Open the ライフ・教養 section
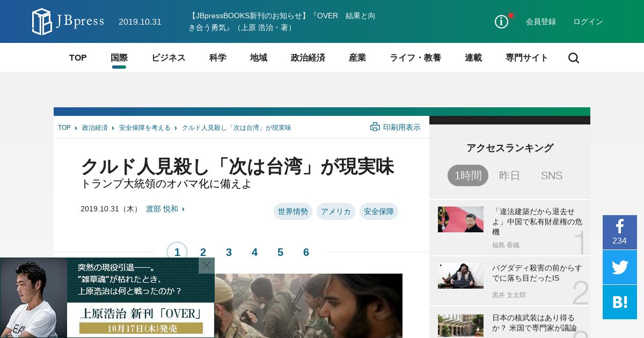644x338 pixels. point(415,58)
